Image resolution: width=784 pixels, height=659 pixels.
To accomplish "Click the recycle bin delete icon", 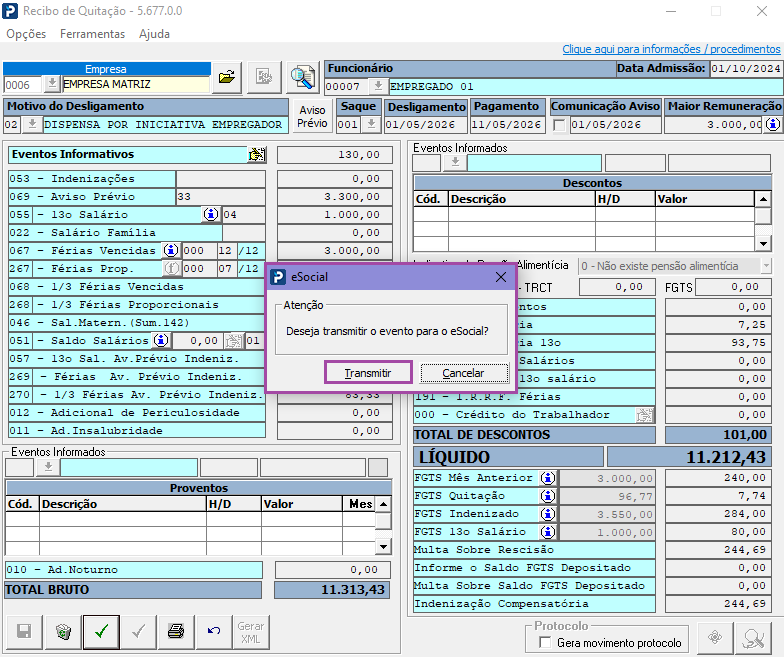I will tap(64, 632).
